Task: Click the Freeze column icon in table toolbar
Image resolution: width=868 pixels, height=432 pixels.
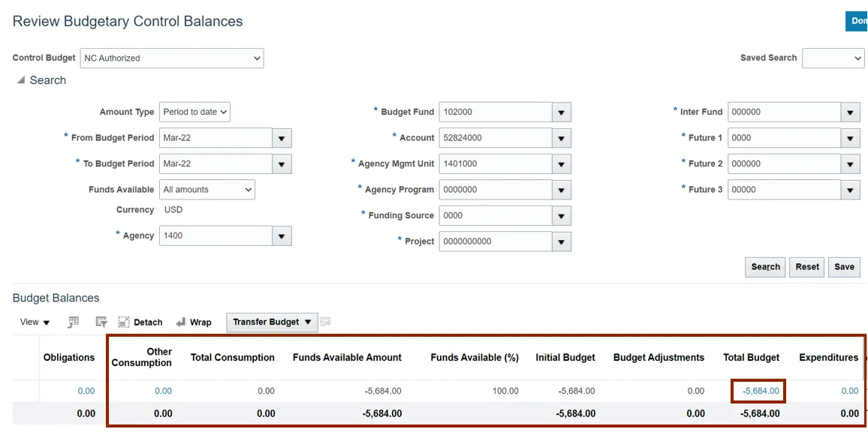Action: pyautogui.click(x=73, y=322)
